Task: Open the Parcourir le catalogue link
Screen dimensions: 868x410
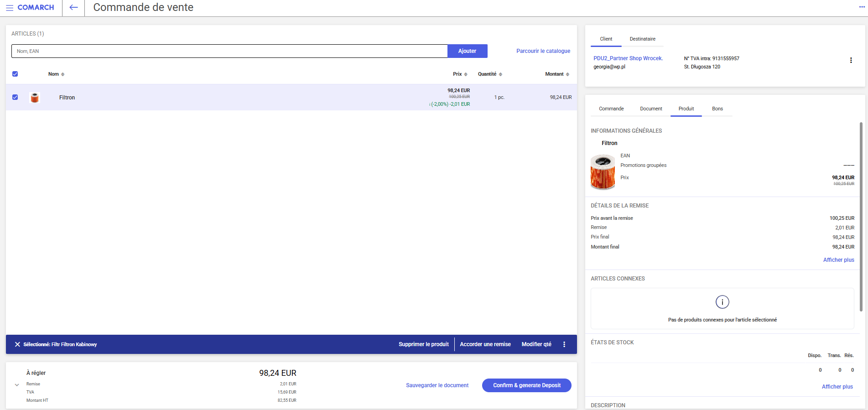Action: coord(543,51)
